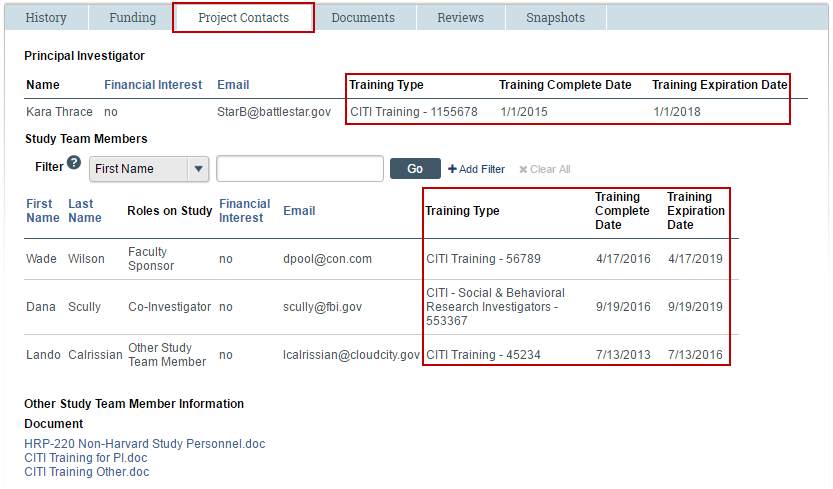Click the Wade first name cell

click(41, 259)
